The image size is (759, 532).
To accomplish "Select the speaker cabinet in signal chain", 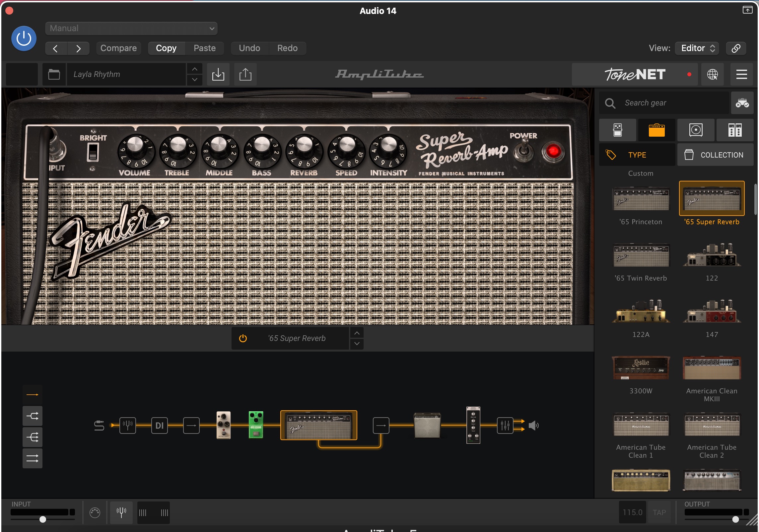I will pos(427,425).
